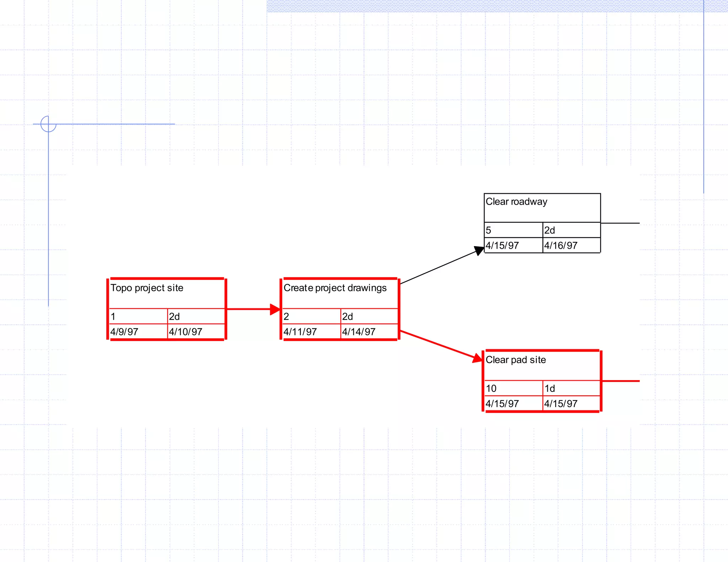Viewport: 728px width, 562px height.
Task: Click task ID 1 cell
Action: (x=138, y=317)
